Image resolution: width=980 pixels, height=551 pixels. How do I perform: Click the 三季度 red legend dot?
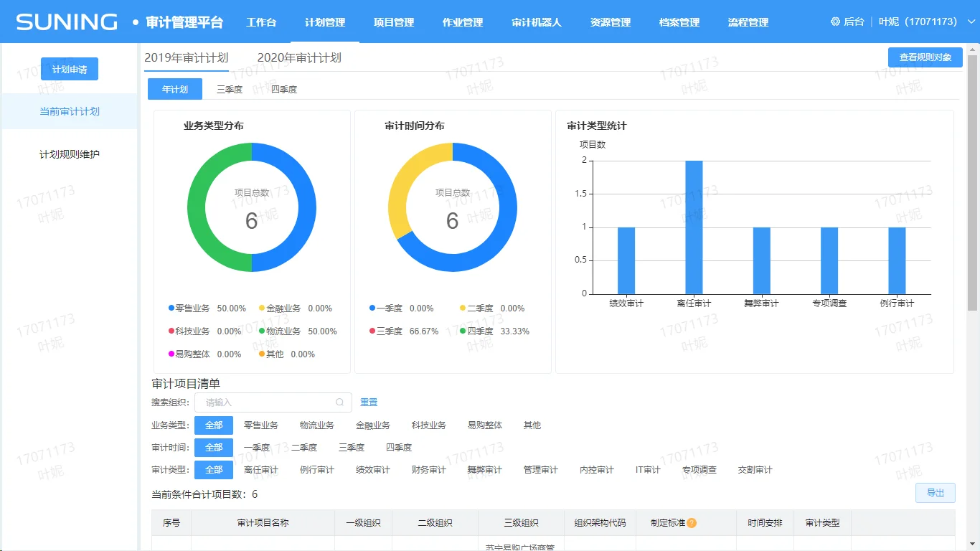coord(372,331)
